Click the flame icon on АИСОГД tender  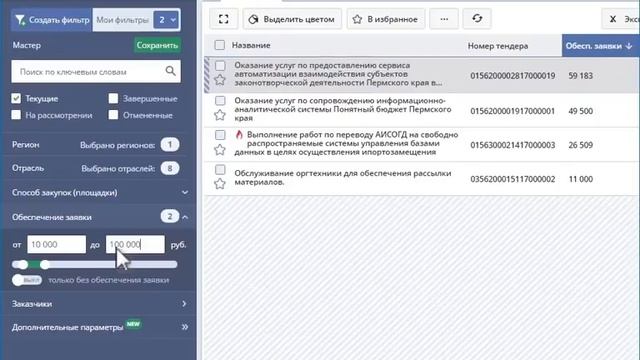click(x=239, y=134)
